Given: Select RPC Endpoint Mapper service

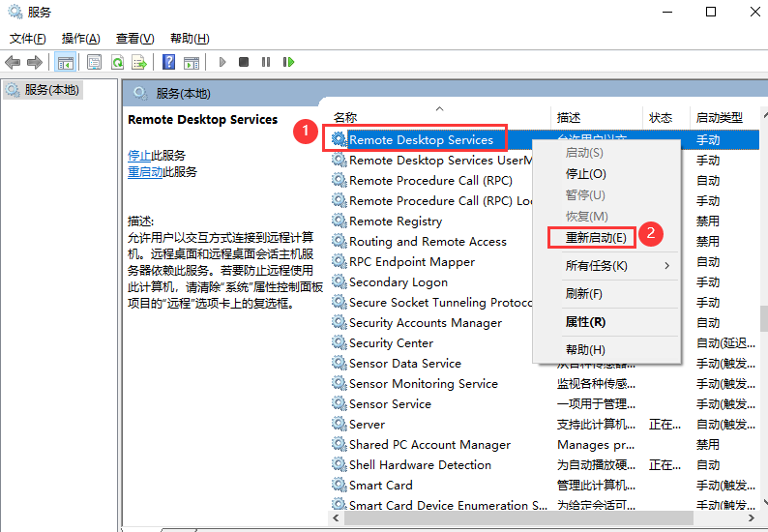Looking at the screenshot, I should point(412,262).
